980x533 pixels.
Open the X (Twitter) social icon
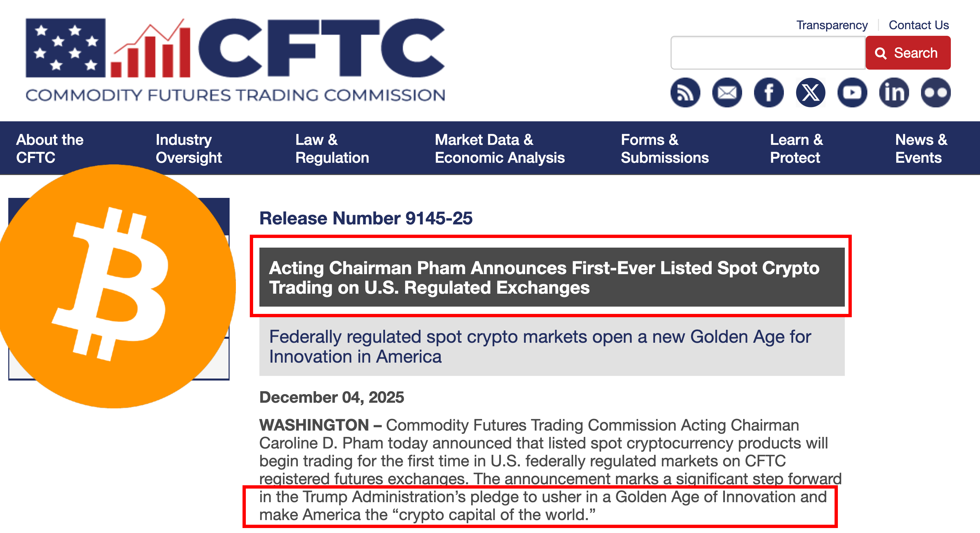811,92
